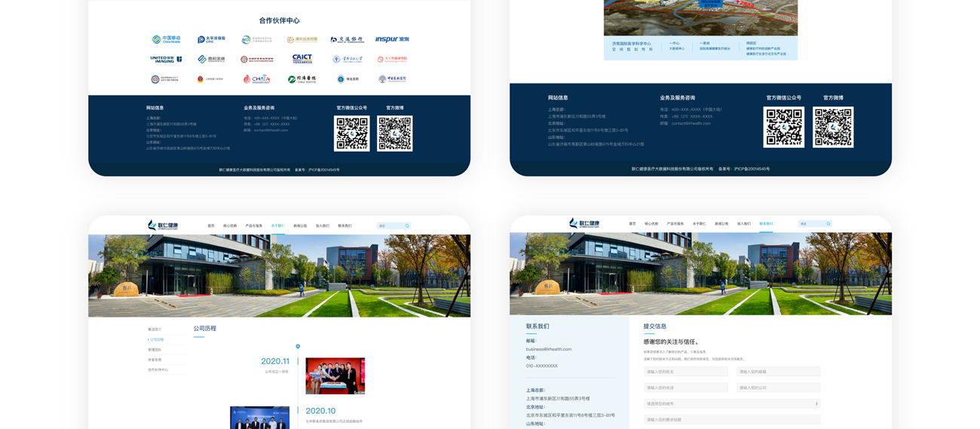The image size is (980, 429).
Task: Click the China Mobile partner logo
Action: (x=167, y=39)
